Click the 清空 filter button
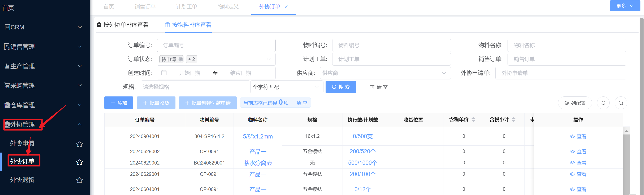 click(379, 87)
